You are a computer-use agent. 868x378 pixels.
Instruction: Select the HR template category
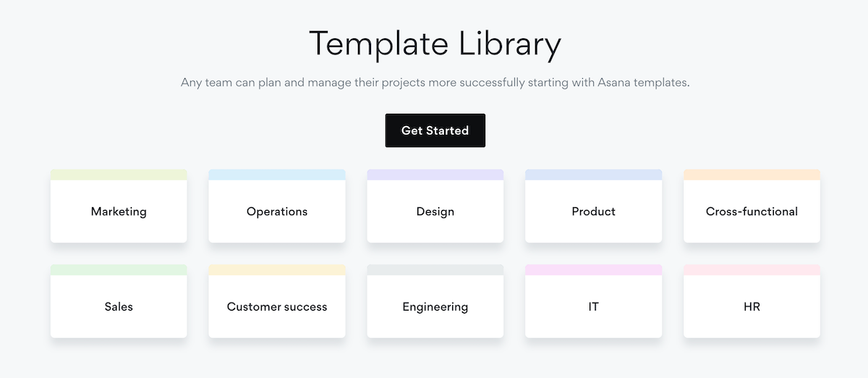click(752, 306)
